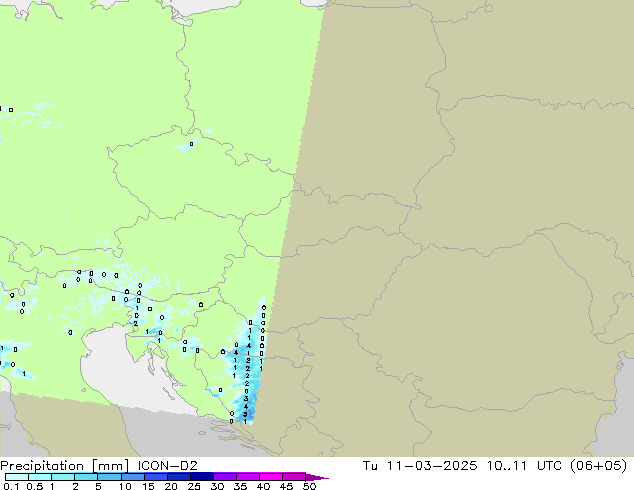Click the 15–20 mm legend color box
Image resolution: width=634 pixels, height=490 pixels.
pyautogui.click(x=155, y=477)
